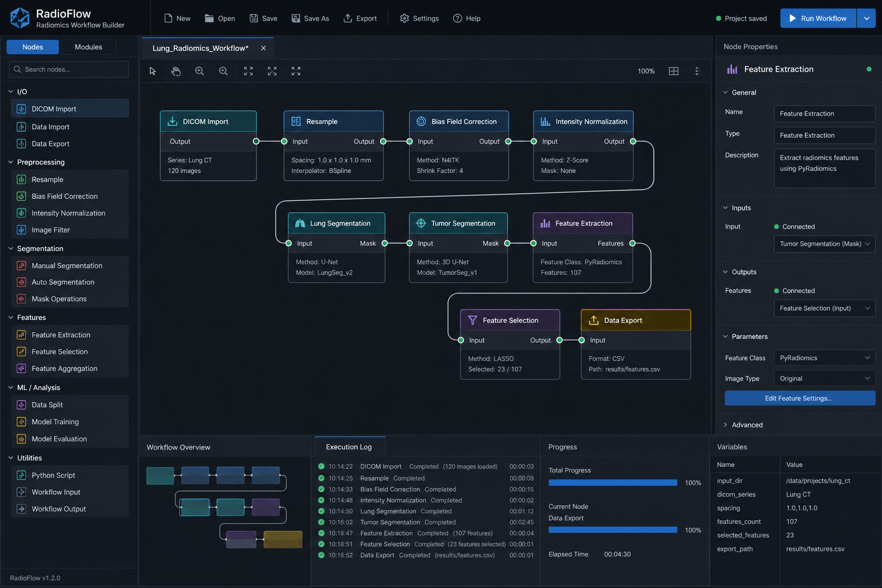Open Tumor Segmentation (Mask) input dropdown
Viewport: 882px width, 588px height.
tap(824, 244)
